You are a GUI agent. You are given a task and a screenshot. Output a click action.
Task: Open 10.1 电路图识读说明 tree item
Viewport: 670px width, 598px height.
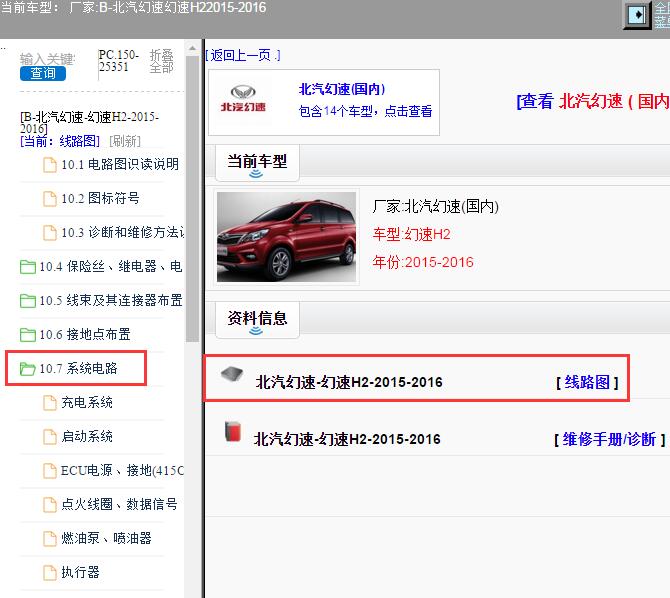tap(120, 164)
